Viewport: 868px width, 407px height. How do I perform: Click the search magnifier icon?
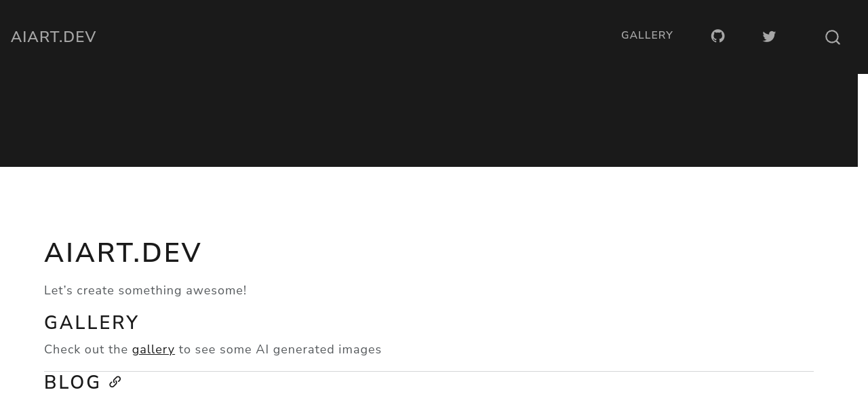(x=833, y=37)
